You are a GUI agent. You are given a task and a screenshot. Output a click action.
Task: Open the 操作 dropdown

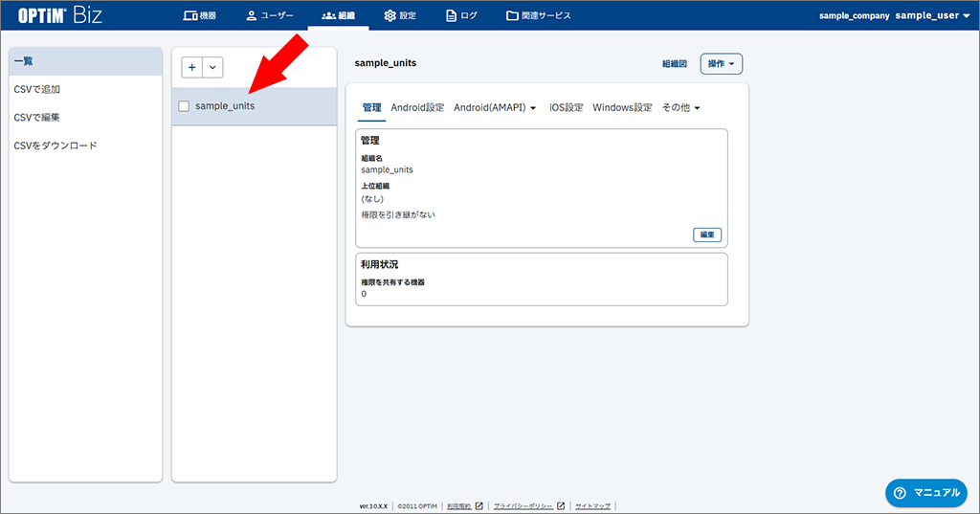point(722,64)
